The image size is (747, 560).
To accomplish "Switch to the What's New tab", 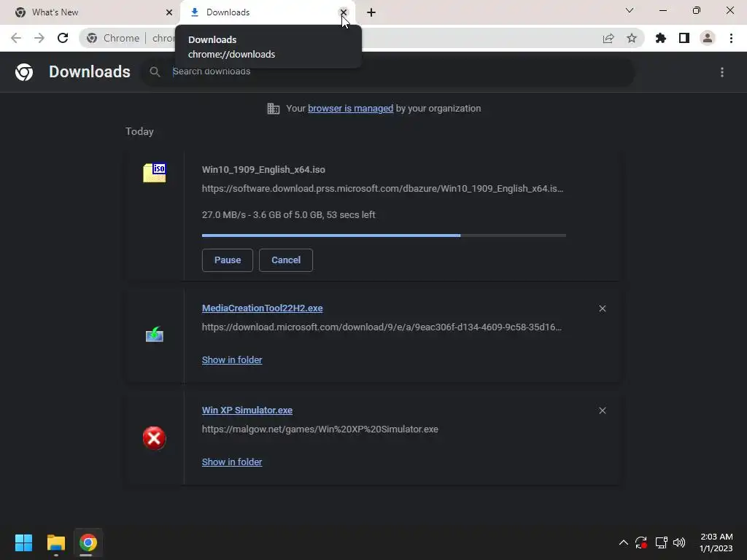I will pos(93,12).
